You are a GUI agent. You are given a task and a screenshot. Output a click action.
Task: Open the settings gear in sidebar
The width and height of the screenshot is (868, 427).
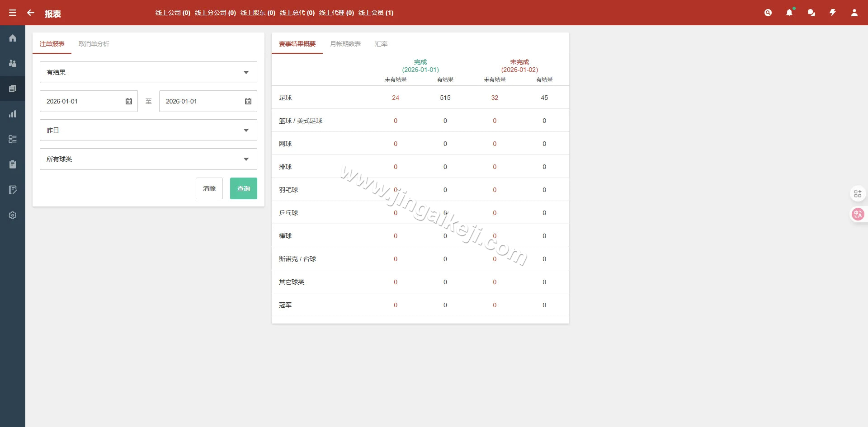pyautogui.click(x=13, y=215)
